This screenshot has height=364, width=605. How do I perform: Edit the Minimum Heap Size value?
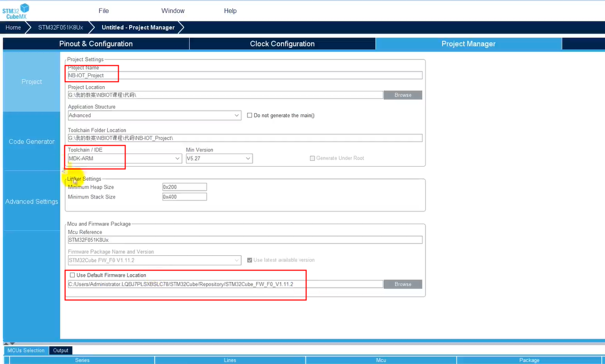185,187
